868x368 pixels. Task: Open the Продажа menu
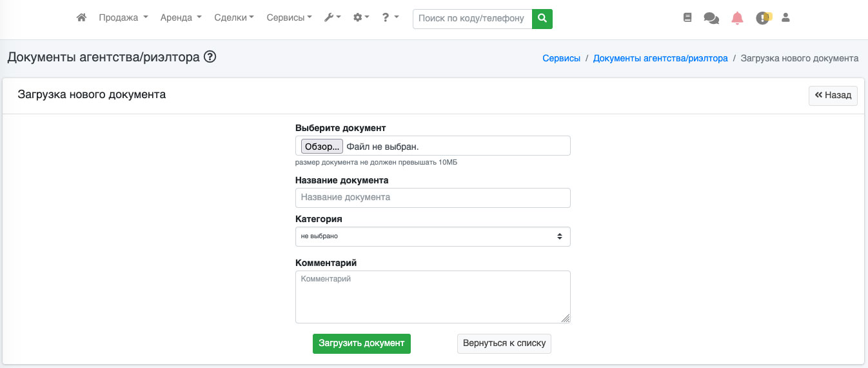click(x=123, y=18)
